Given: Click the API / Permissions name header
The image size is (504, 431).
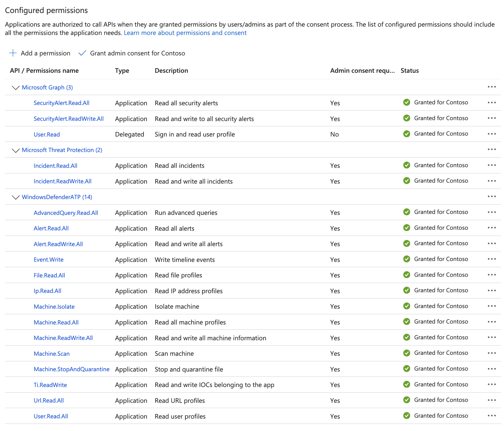Looking at the screenshot, I should coord(44,71).
